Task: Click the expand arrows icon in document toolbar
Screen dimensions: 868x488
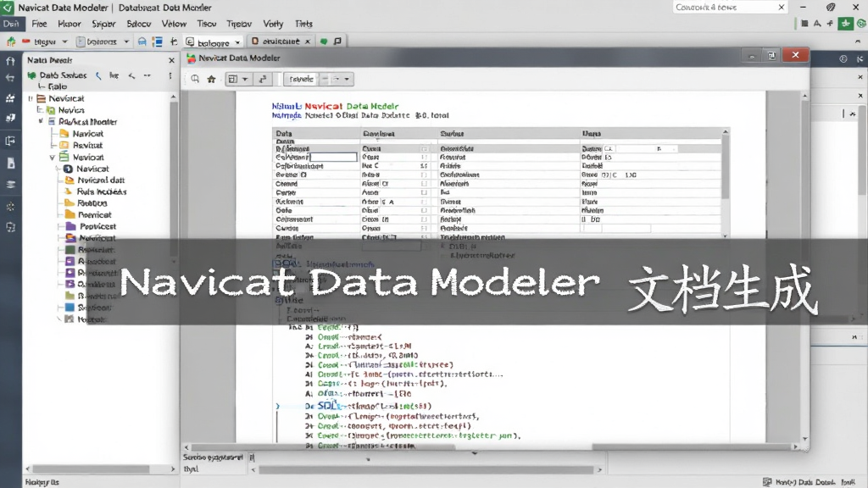Action: (x=263, y=79)
